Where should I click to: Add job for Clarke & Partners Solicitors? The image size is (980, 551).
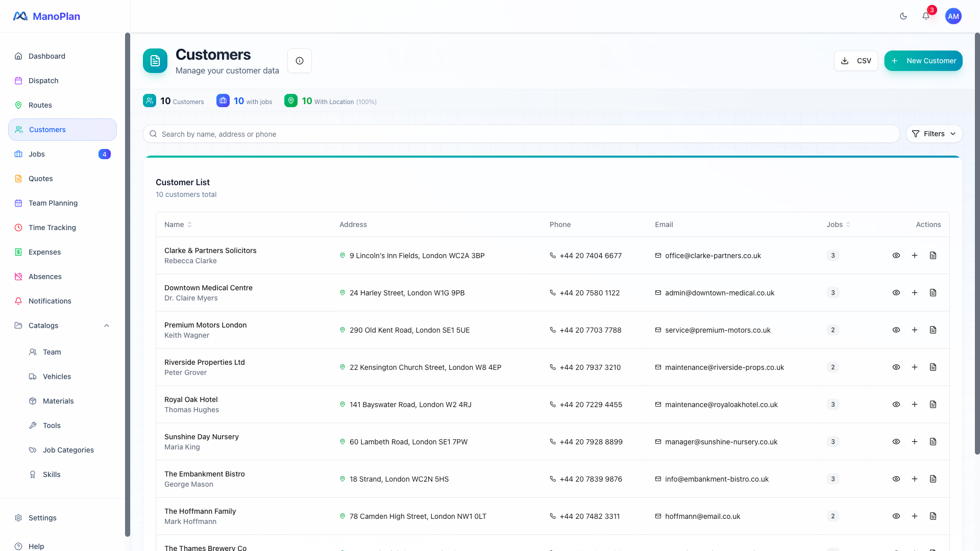(915, 256)
